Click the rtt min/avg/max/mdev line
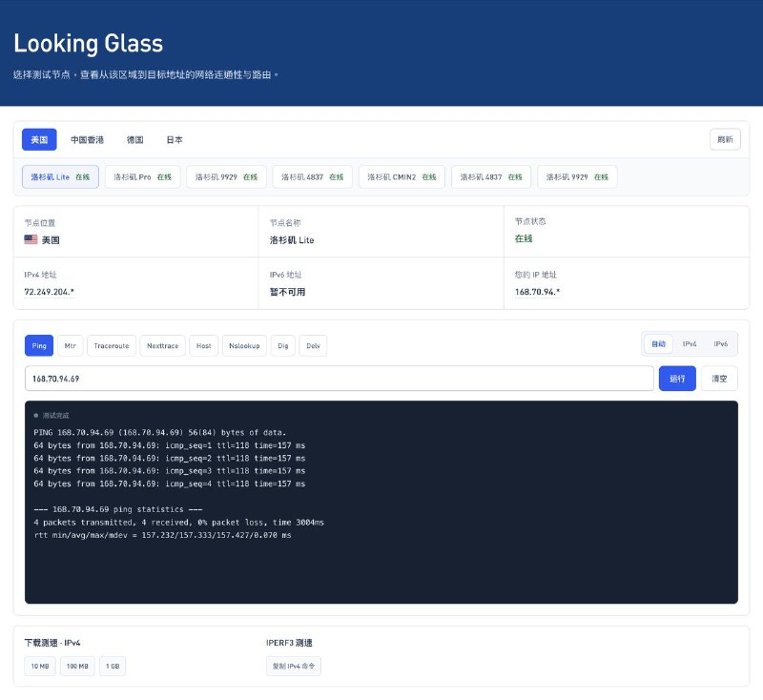 click(x=162, y=535)
